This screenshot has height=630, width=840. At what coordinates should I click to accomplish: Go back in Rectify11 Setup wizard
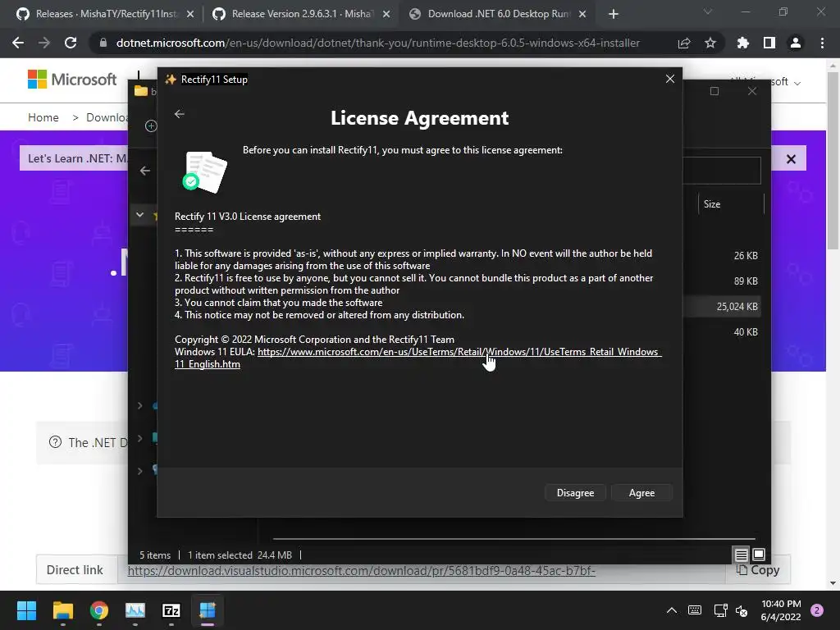coord(180,114)
